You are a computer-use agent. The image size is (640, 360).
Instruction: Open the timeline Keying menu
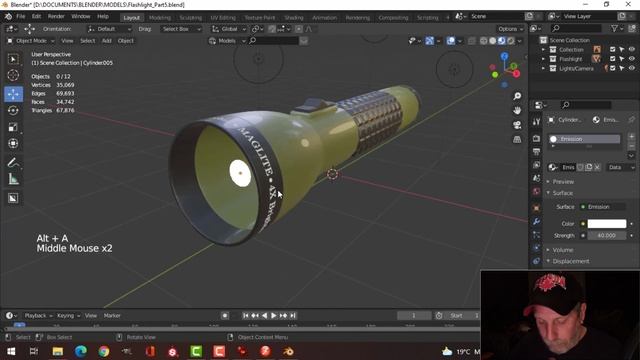(68, 316)
